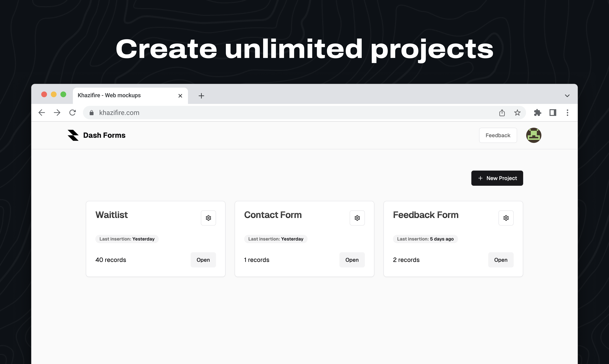609x364 pixels.
Task: Open the browser extensions puzzle icon
Action: [x=537, y=113]
